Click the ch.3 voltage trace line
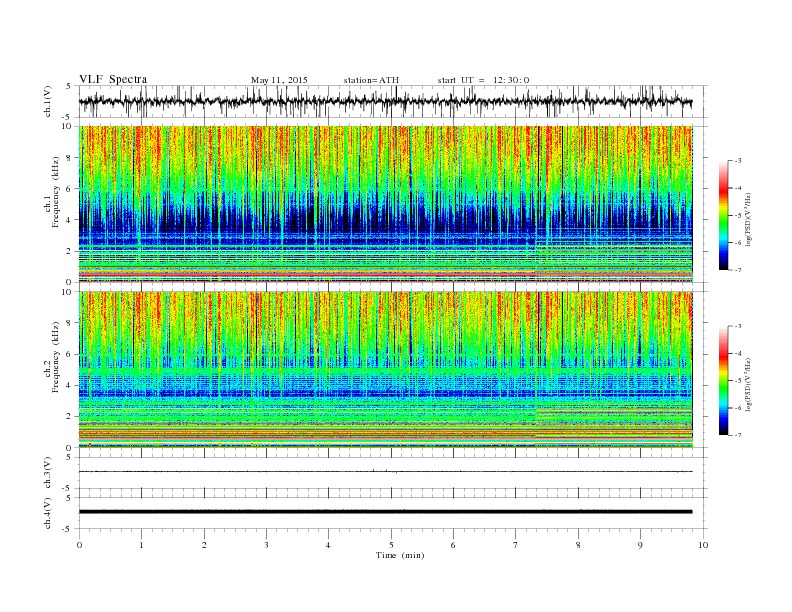 385,472
